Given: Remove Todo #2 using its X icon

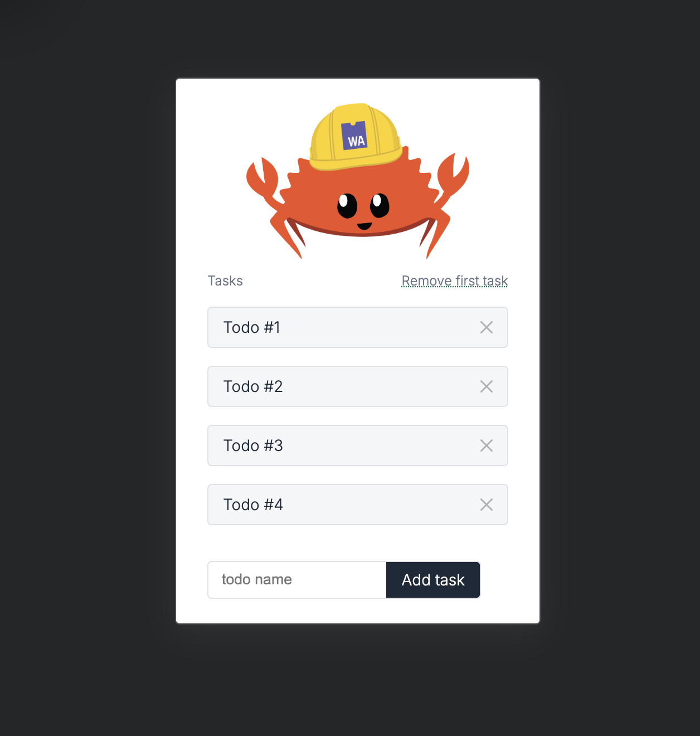Looking at the screenshot, I should (487, 386).
